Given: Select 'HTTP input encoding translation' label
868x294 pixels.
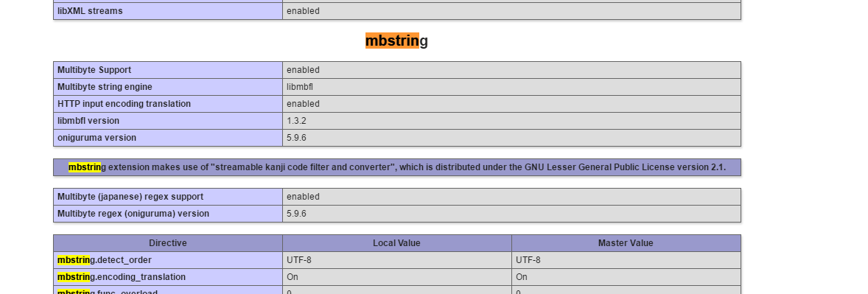Looking at the screenshot, I should coord(124,104).
